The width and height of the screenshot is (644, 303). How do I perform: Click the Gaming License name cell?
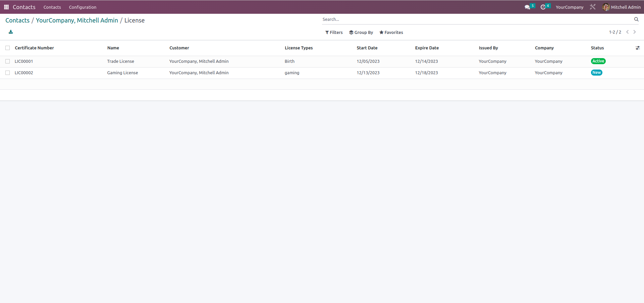[123, 73]
